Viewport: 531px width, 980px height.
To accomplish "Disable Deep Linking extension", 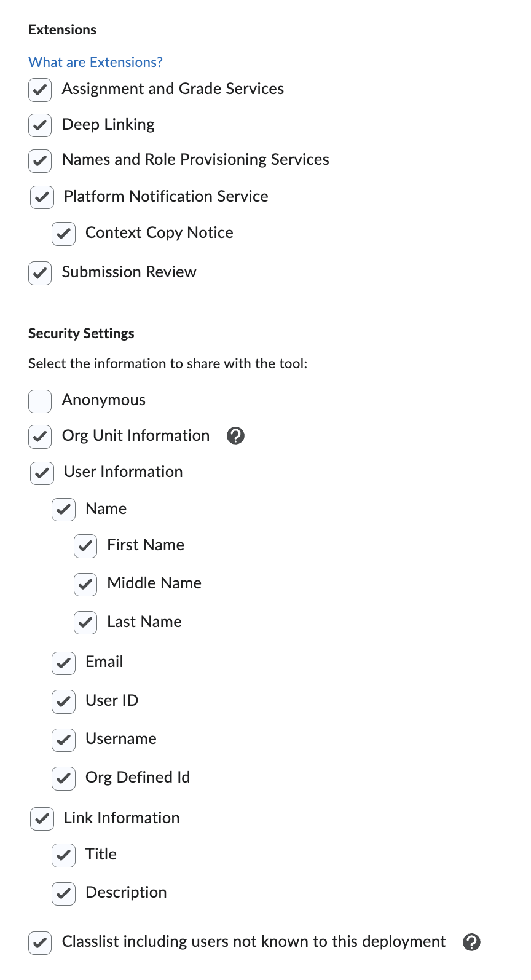I will [39, 125].
